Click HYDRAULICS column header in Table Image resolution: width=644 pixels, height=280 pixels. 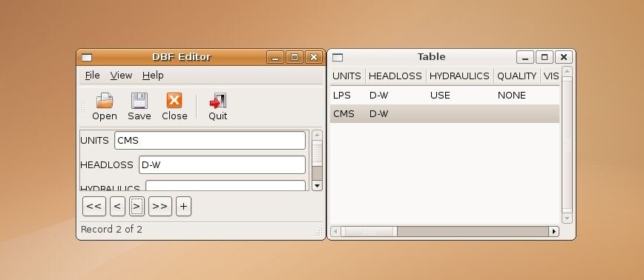[x=459, y=76]
